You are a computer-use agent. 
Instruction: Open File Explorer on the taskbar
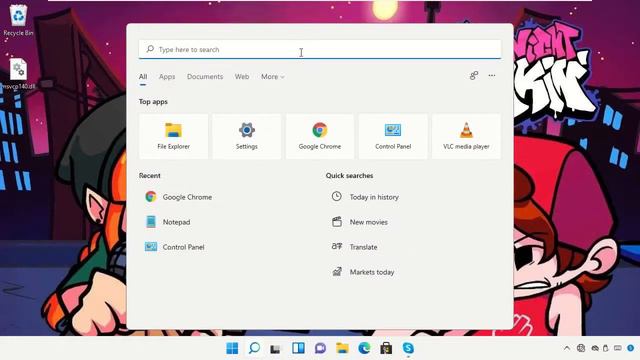coord(342,348)
